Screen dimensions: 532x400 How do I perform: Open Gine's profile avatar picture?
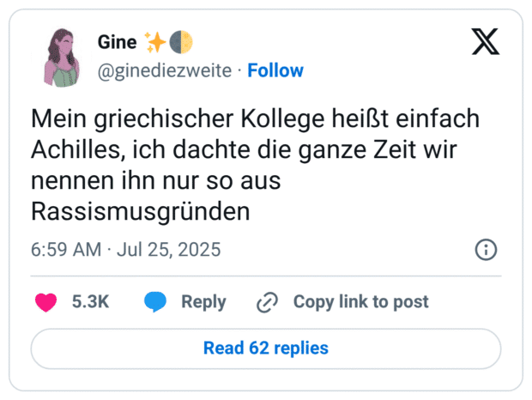[62, 56]
